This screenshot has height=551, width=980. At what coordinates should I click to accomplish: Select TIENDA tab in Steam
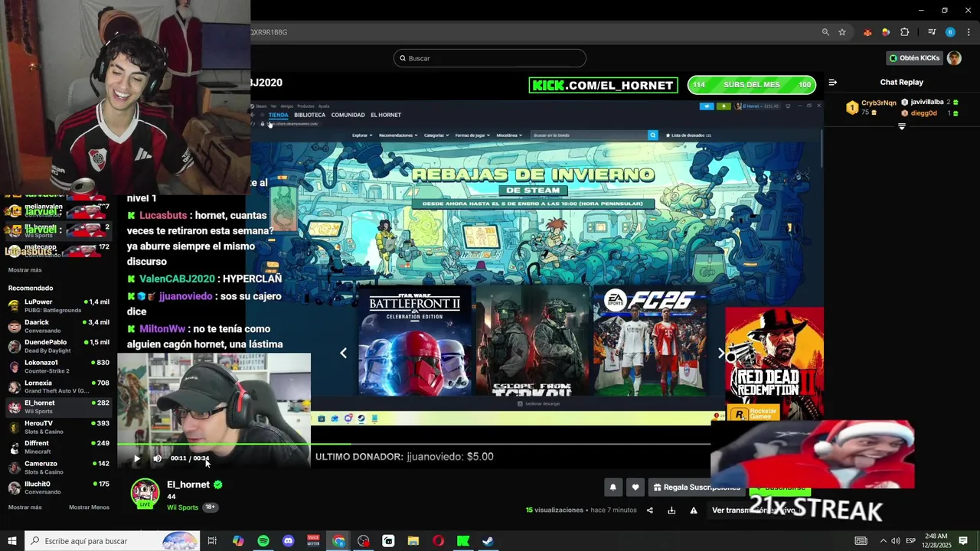coord(278,115)
